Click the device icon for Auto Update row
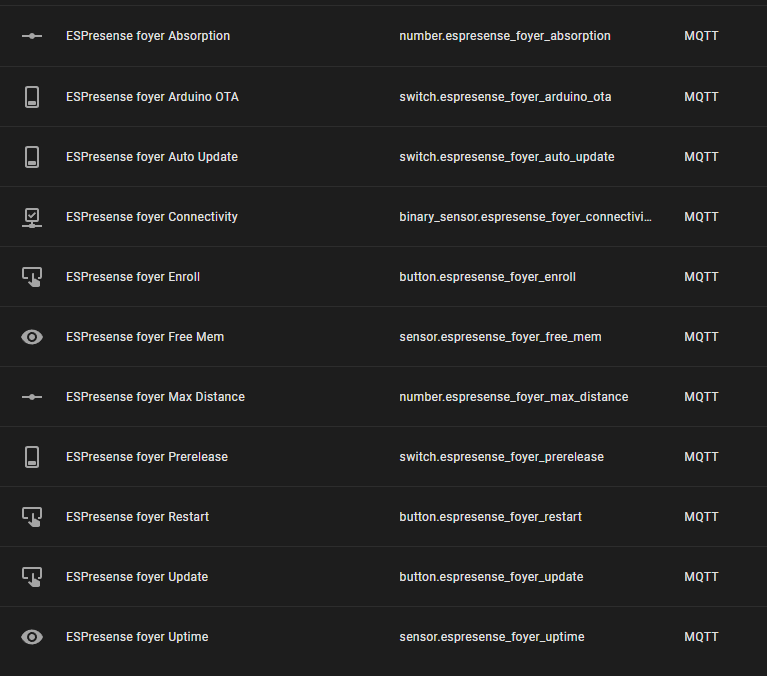 pos(32,157)
